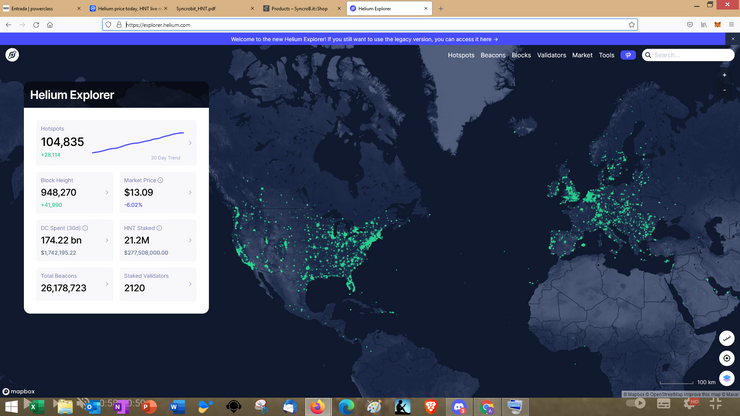
Task: Click the tracking protection shield icon
Action: click(108, 25)
